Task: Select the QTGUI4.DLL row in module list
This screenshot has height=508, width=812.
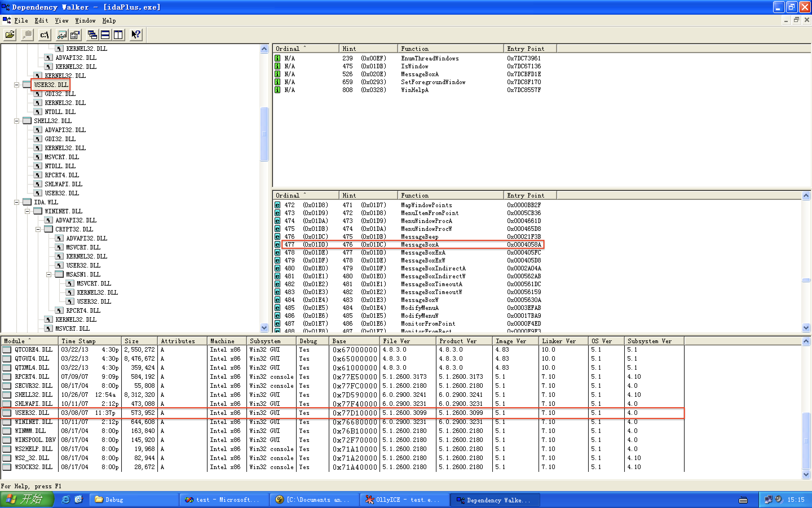Action: pos(343,358)
